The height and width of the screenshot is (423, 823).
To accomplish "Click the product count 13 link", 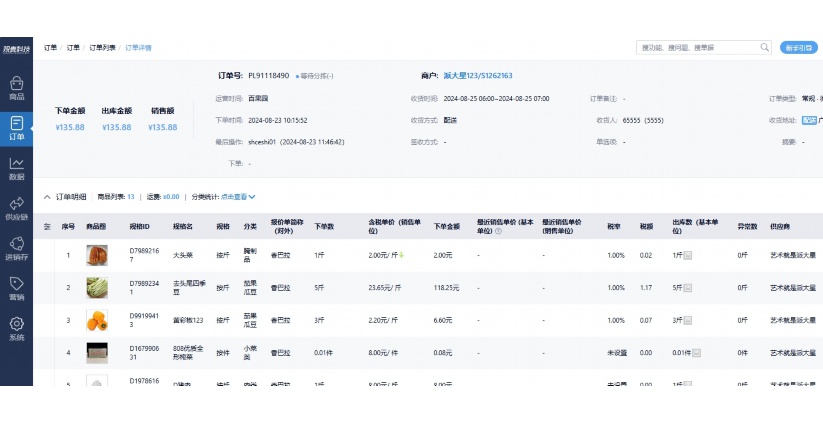I will point(131,197).
